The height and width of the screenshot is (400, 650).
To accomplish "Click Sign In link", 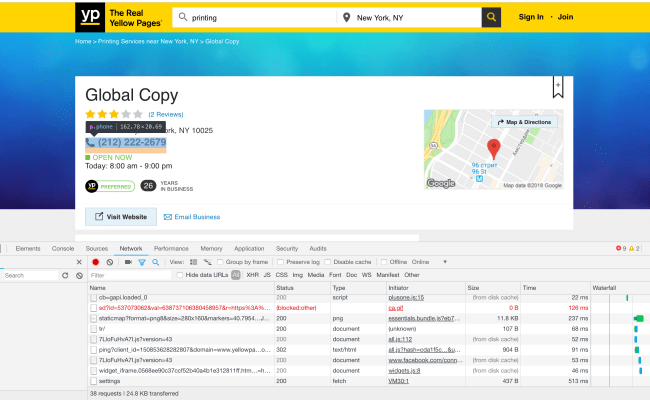I will 531,17.
